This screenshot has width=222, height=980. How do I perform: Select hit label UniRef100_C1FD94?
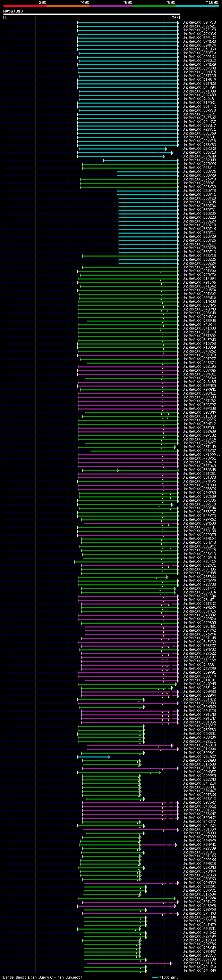[199, 278]
